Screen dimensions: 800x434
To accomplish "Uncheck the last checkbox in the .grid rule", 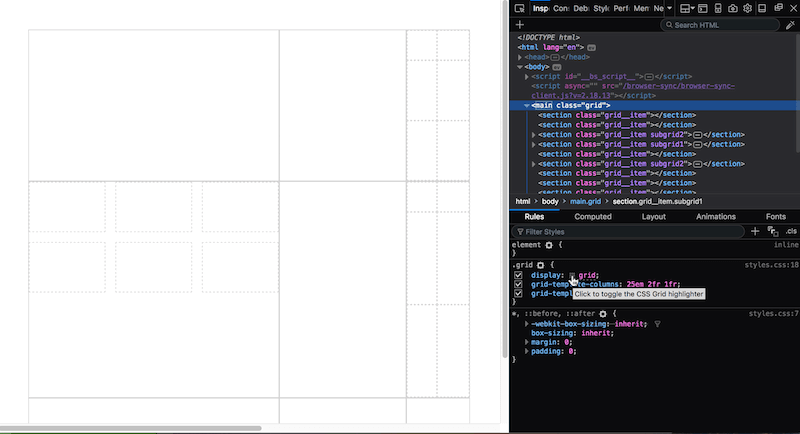I will coord(518,293).
